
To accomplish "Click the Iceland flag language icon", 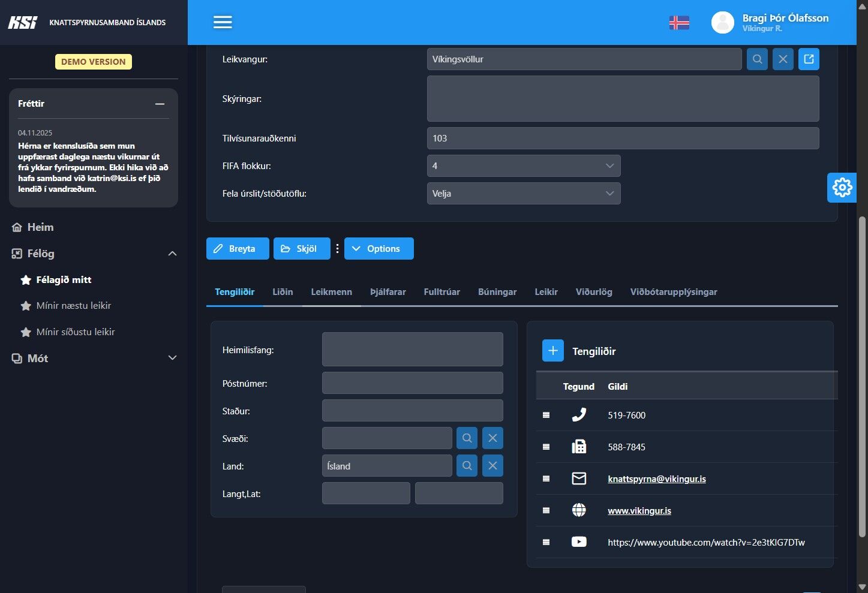I will pyautogui.click(x=679, y=23).
